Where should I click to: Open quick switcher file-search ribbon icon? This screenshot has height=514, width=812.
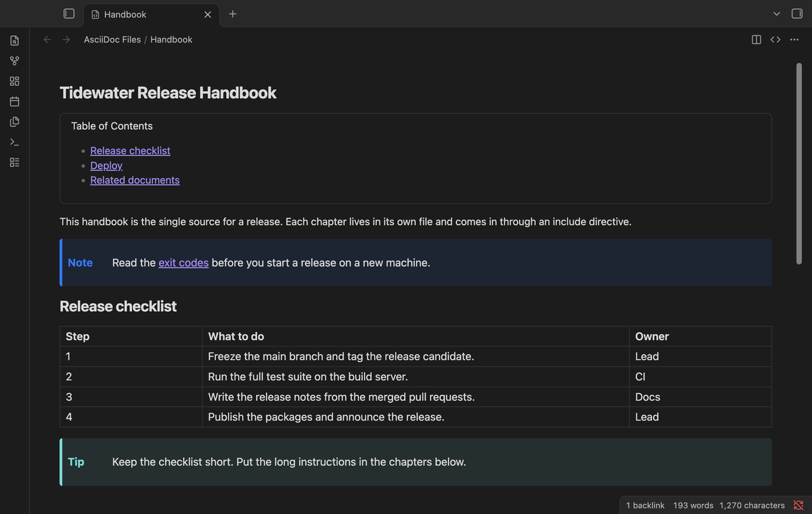pos(14,41)
